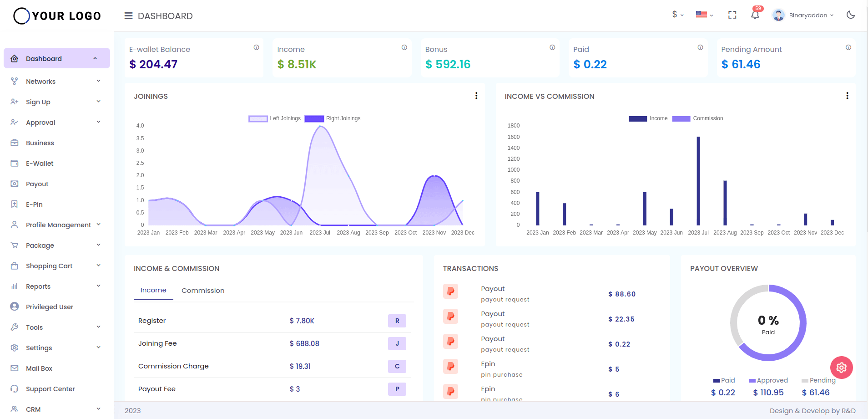Image resolution: width=868 pixels, height=419 pixels.
Task: Click the E-Wallet sidebar icon
Action: [x=15, y=163]
